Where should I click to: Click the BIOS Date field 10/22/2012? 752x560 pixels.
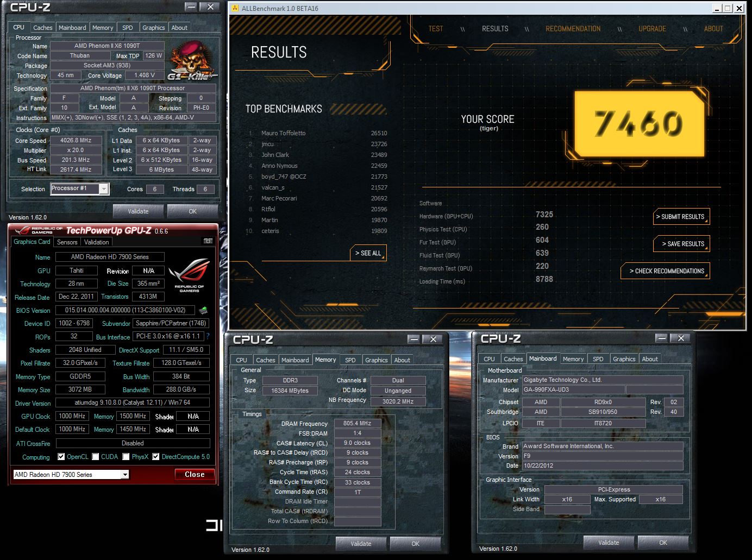click(x=603, y=465)
